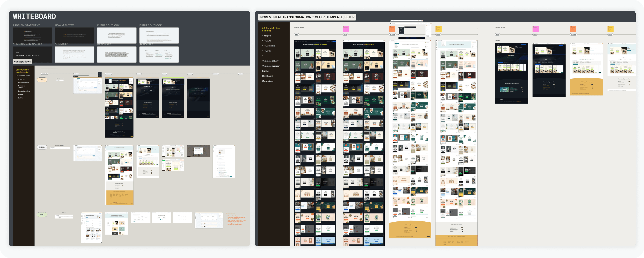Click '> Amped' in the dark sidebar
This screenshot has width=644, height=258.
[x=266, y=35]
